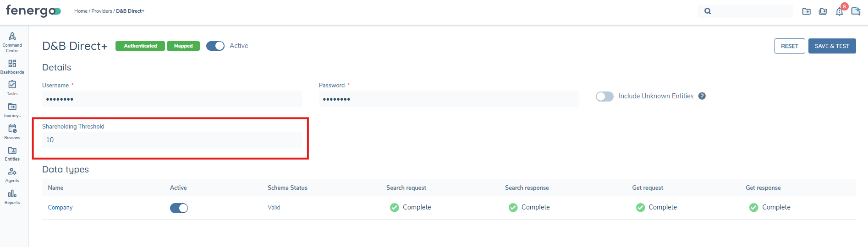Viewport: 868px width, 247px height.
Task: Open Entities in the sidebar
Action: (12, 150)
